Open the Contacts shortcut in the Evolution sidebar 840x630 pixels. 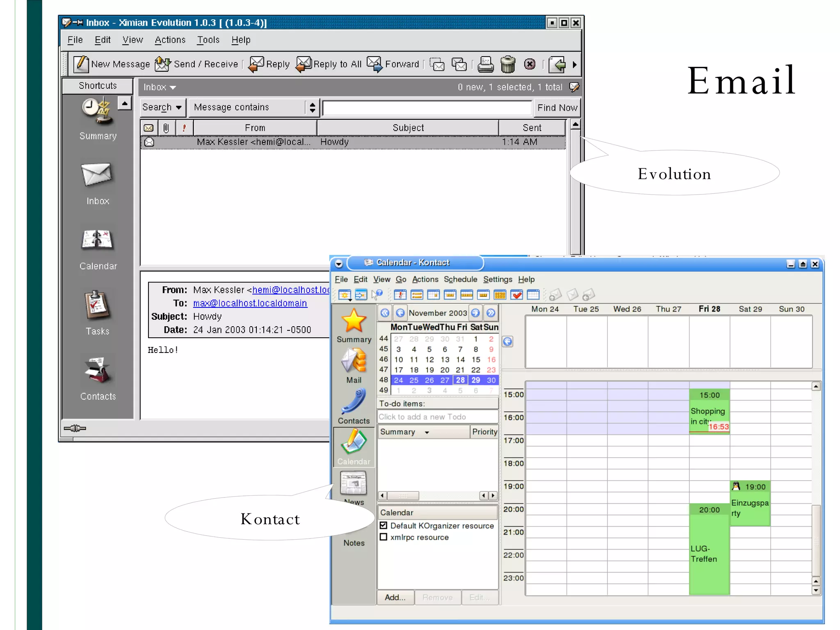tap(98, 378)
